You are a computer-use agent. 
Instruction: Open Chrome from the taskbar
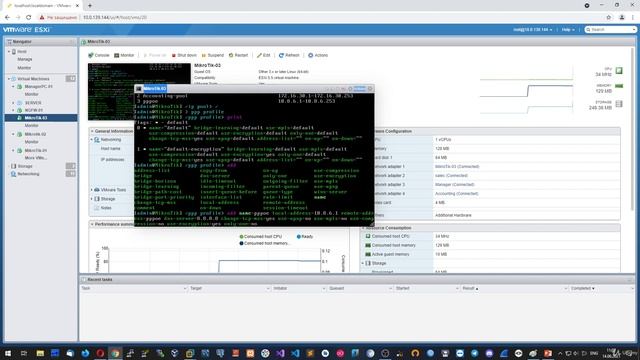coord(115,353)
